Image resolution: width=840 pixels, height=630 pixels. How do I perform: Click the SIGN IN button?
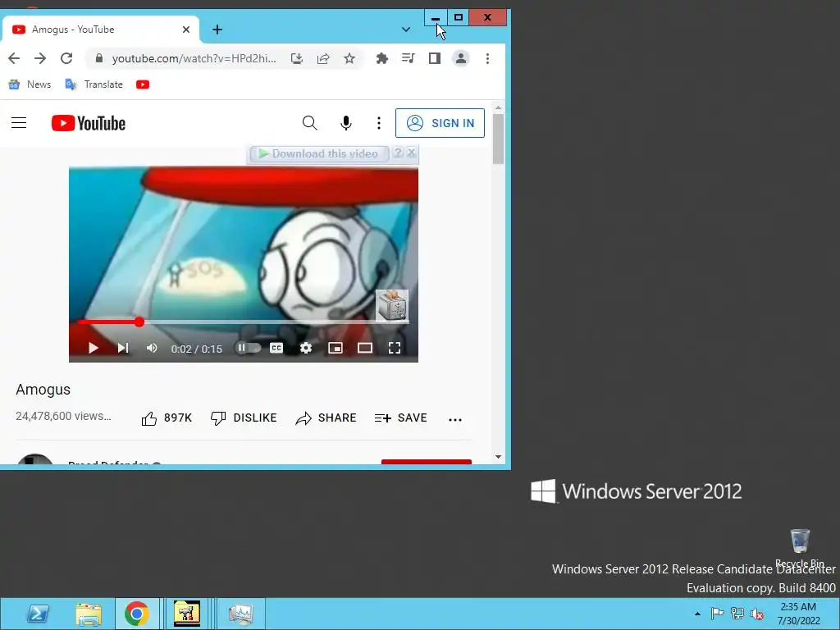[440, 123]
